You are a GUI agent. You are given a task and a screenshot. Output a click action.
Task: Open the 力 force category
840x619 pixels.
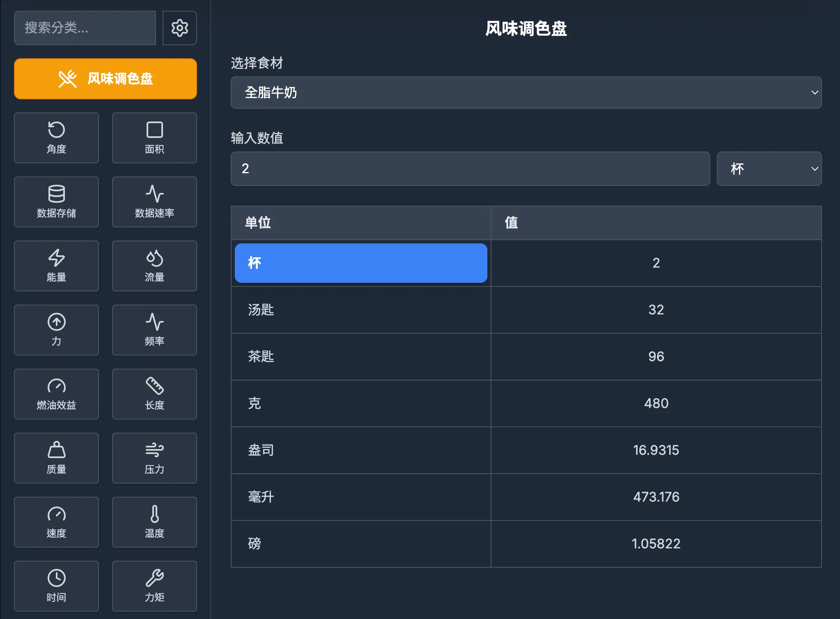click(56, 330)
